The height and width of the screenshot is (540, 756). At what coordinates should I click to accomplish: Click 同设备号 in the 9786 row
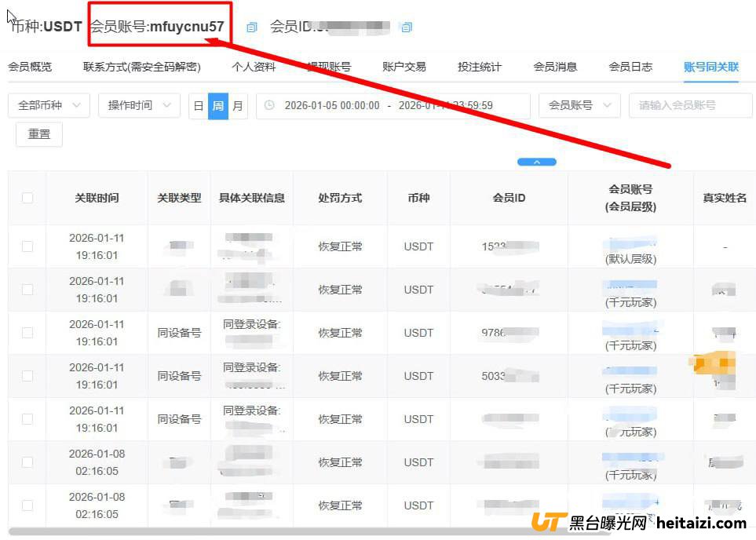pos(179,333)
